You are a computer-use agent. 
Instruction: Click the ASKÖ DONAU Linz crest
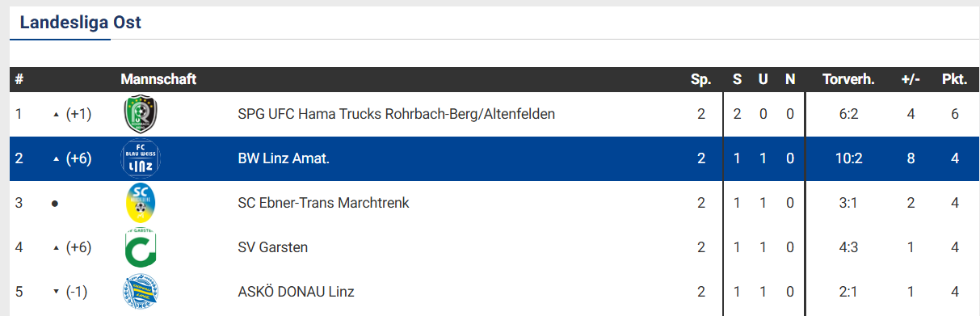141,292
